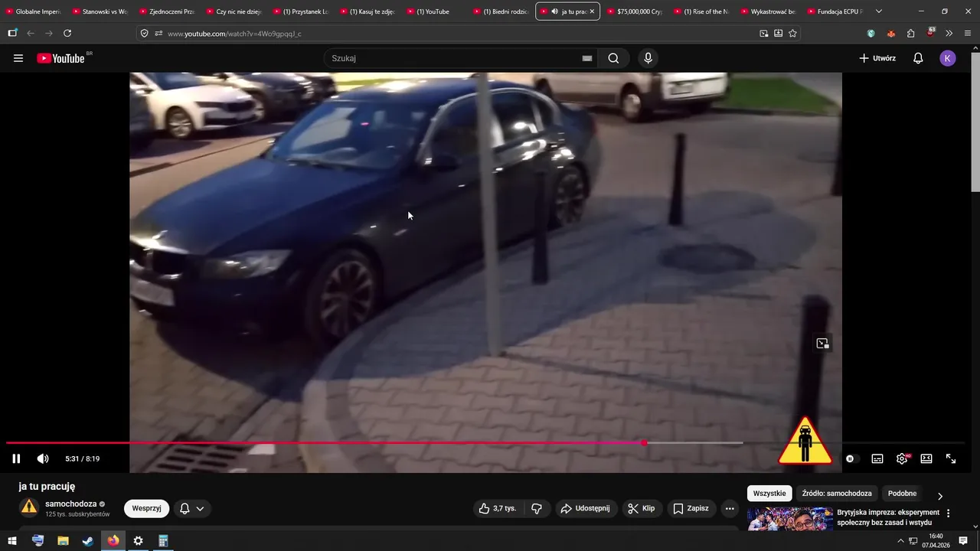
Task: Mute the video volume
Action: [43, 458]
